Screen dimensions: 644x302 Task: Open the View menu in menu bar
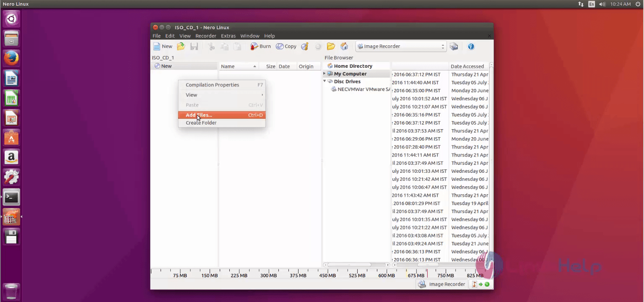185,36
